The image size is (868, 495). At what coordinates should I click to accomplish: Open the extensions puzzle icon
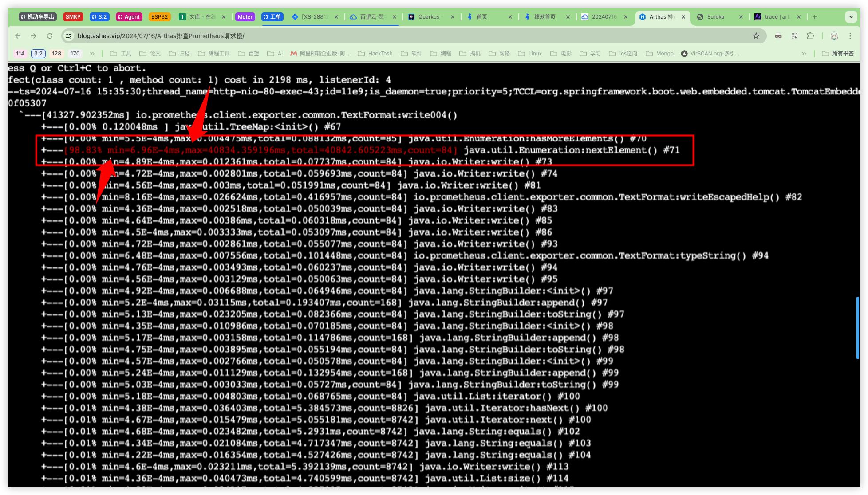click(x=810, y=36)
